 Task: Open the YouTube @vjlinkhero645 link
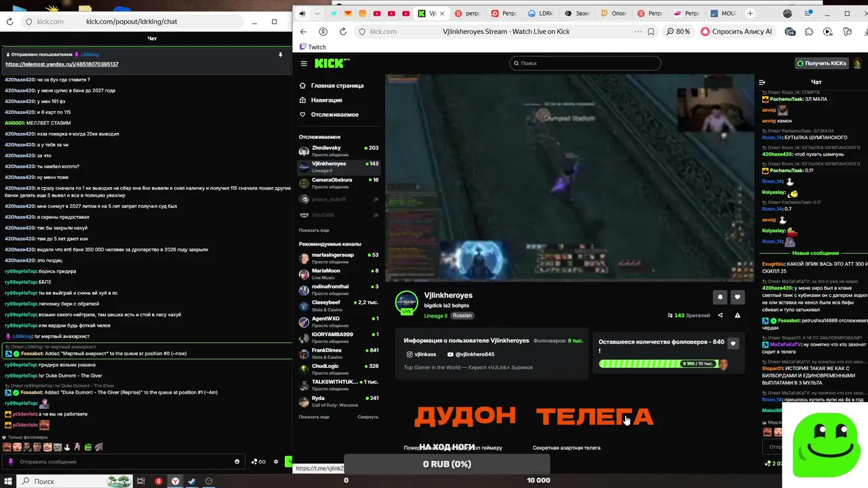click(x=471, y=354)
